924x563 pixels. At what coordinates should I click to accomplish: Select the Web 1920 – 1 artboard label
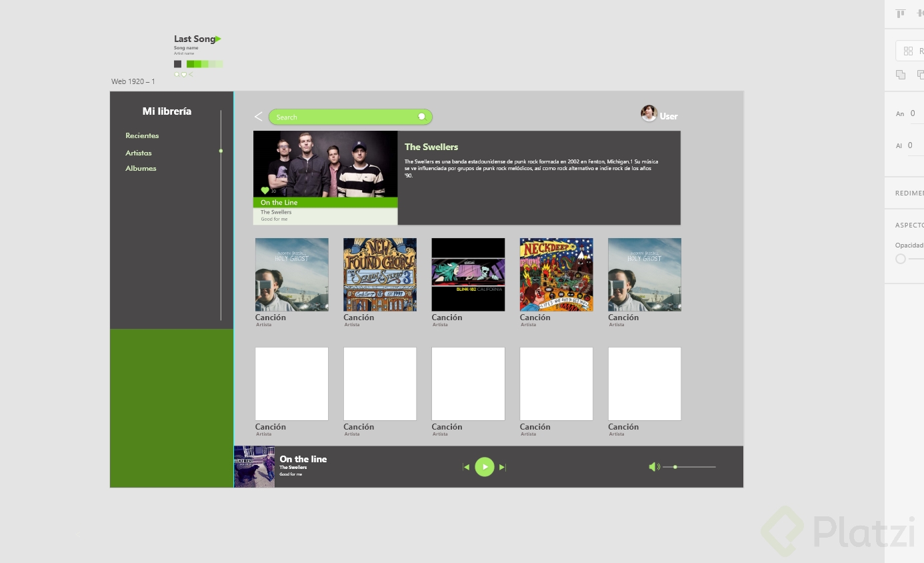coord(133,81)
